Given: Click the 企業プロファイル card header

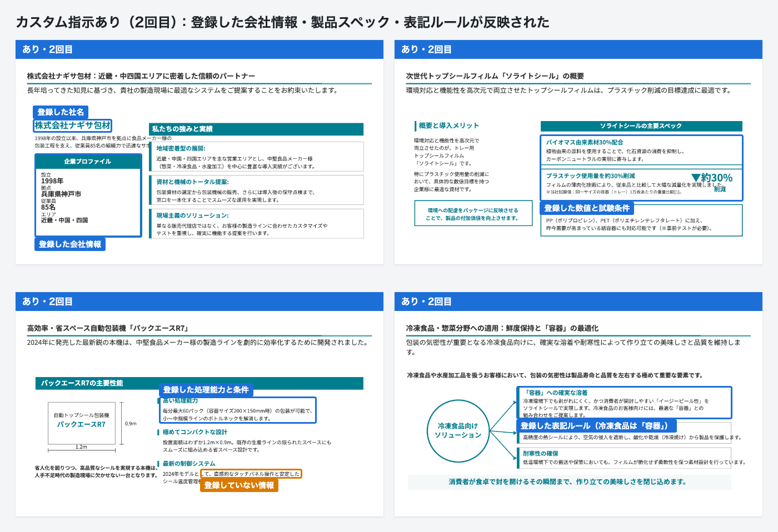Looking at the screenshot, I should point(88,162).
